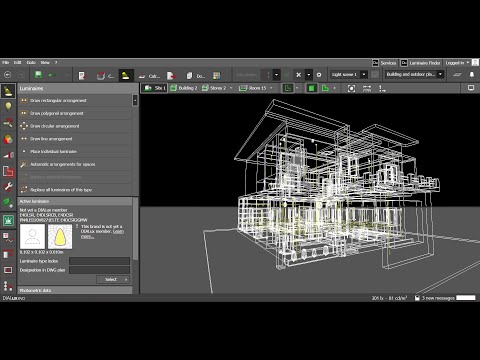
Task: Select the luminaire mounting sidebar tool
Action: point(8,123)
